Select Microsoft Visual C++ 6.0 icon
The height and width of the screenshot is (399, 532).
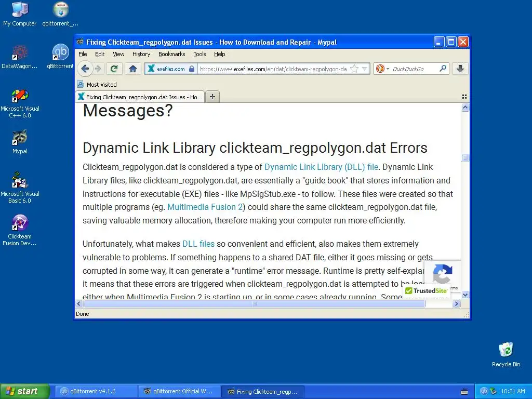[x=20, y=103]
